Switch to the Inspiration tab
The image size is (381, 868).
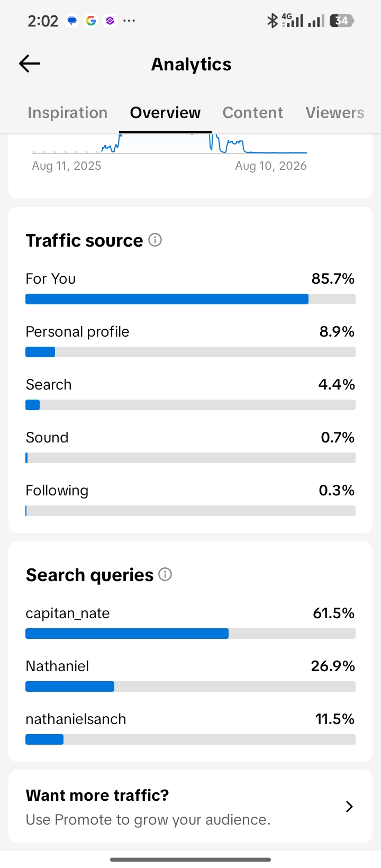pos(68,113)
